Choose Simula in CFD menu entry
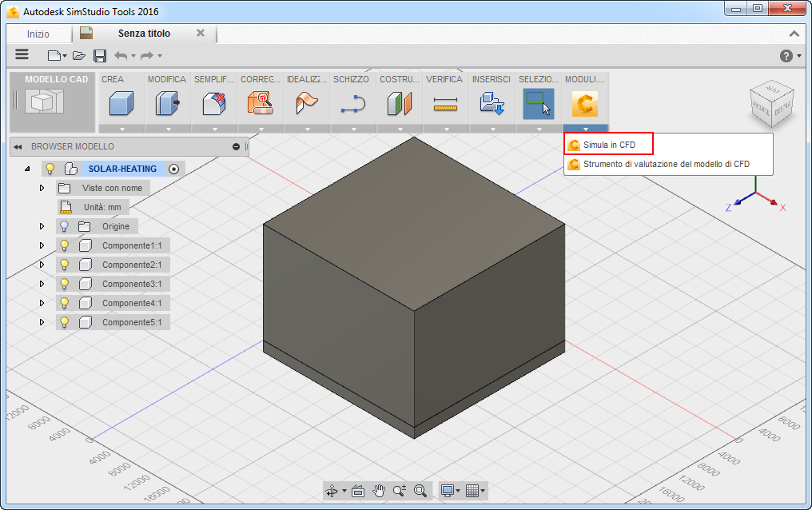Viewport: 812px width, 510px height. (608, 145)
